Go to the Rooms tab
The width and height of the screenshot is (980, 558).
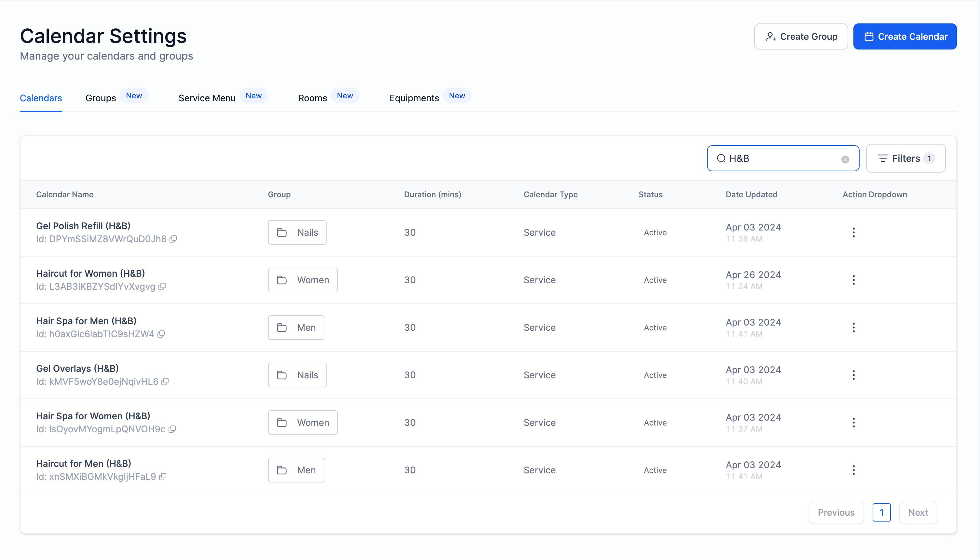(312, 98)
